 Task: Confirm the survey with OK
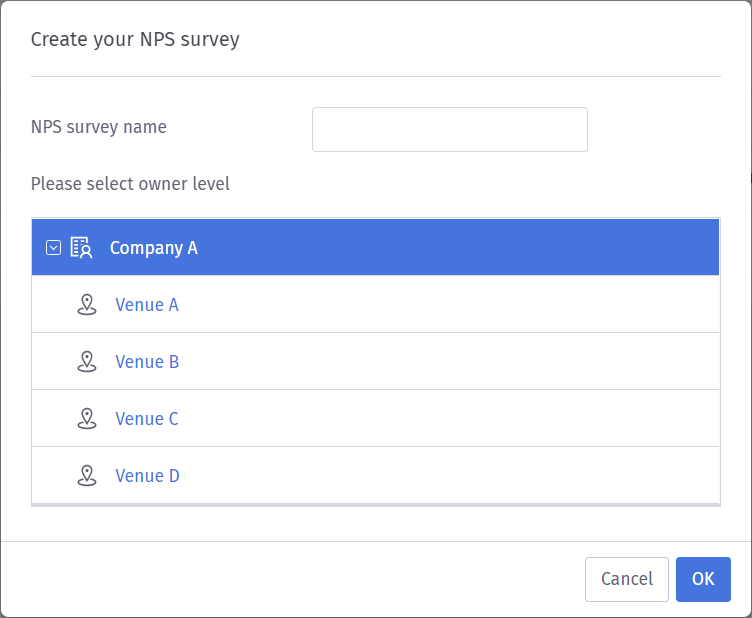pos(703,579)
